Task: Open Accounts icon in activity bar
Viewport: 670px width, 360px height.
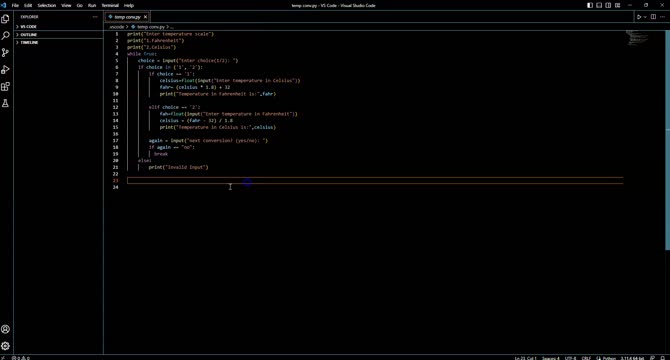Action: tap(6, 329)
